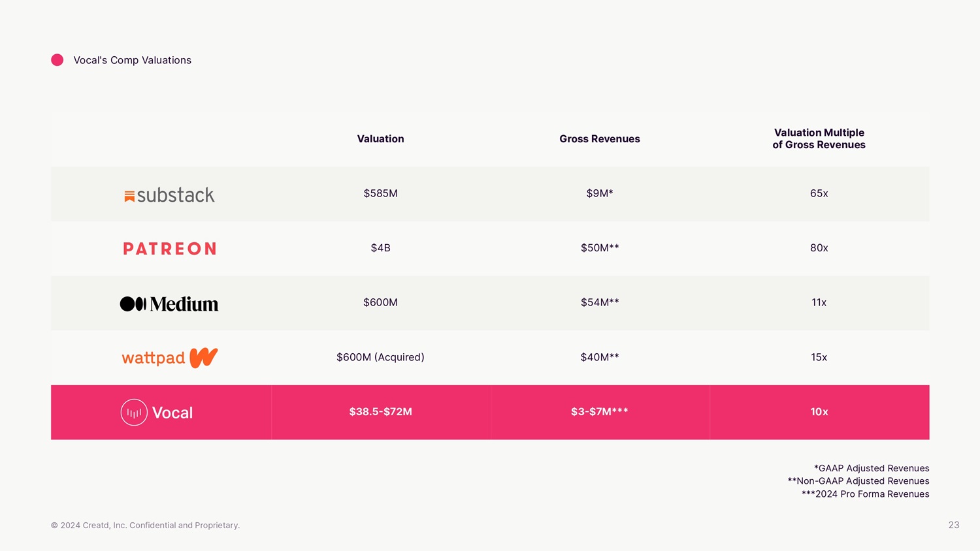
Task: Click the Valuation Multiple of Gross Revenues header
Action: click(819, 138)
